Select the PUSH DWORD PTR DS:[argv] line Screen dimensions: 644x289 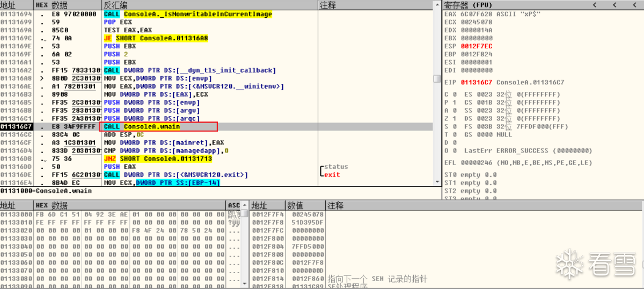point(217,110)
